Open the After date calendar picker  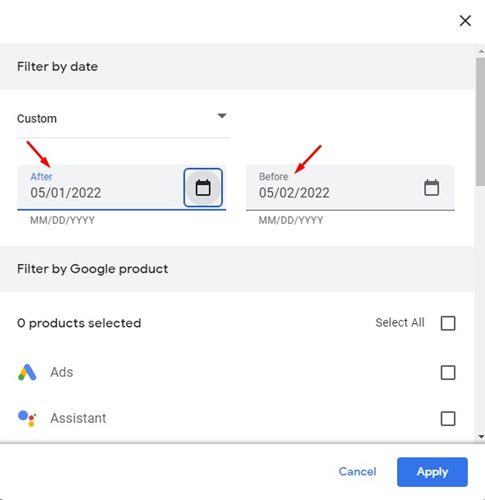pyautogui.click(x=203, y=188)
